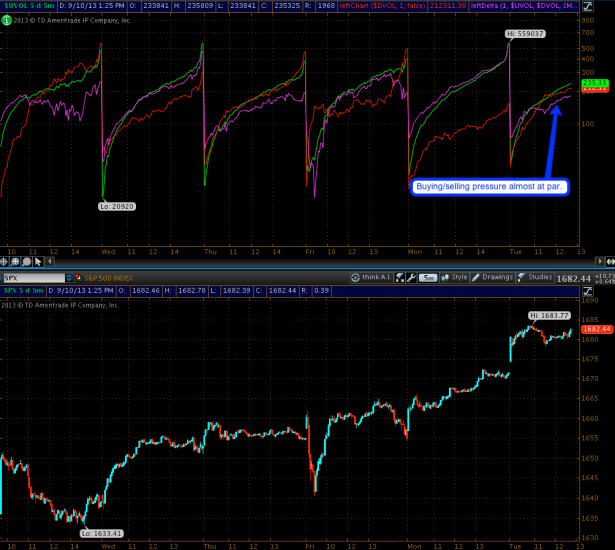Click the SPX 5 d 5m chart label
615x550 pixels.
click(23, 291)
